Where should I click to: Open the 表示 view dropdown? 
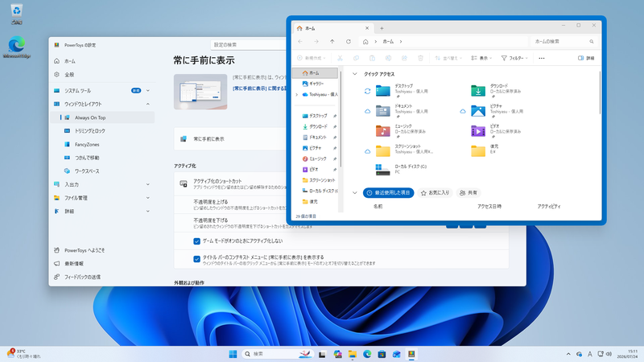coord(481,58)
